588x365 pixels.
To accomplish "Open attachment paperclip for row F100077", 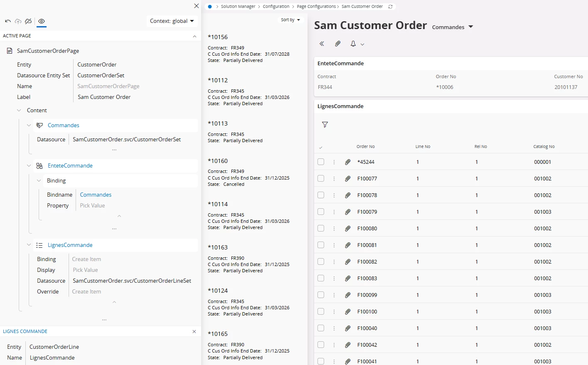I will coord(348,179).
